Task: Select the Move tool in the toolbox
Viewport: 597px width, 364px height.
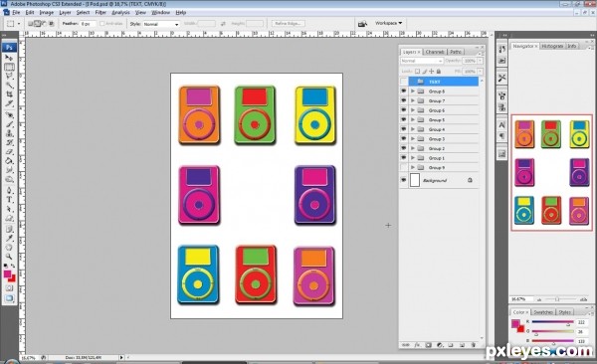Action: 9,58
